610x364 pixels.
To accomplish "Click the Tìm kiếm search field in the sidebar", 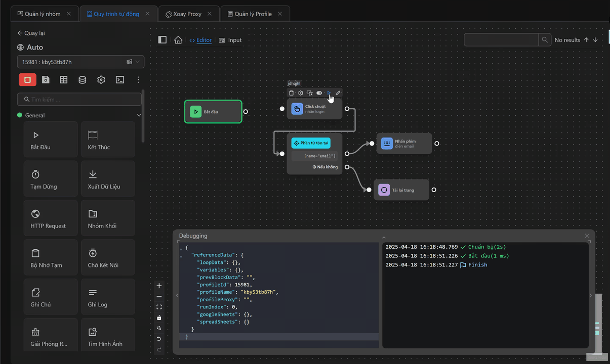I will 79,99.
